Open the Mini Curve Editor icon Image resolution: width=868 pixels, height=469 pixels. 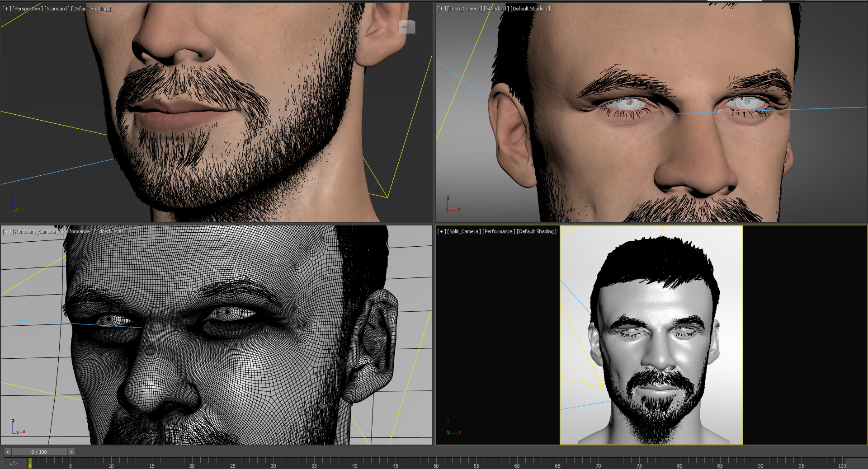(x=14, y=463)
